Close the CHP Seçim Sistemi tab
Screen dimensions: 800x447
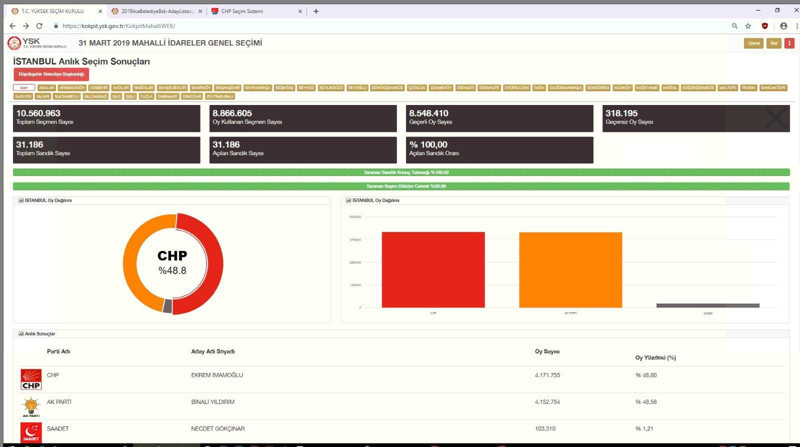click(x=299, y=11)
